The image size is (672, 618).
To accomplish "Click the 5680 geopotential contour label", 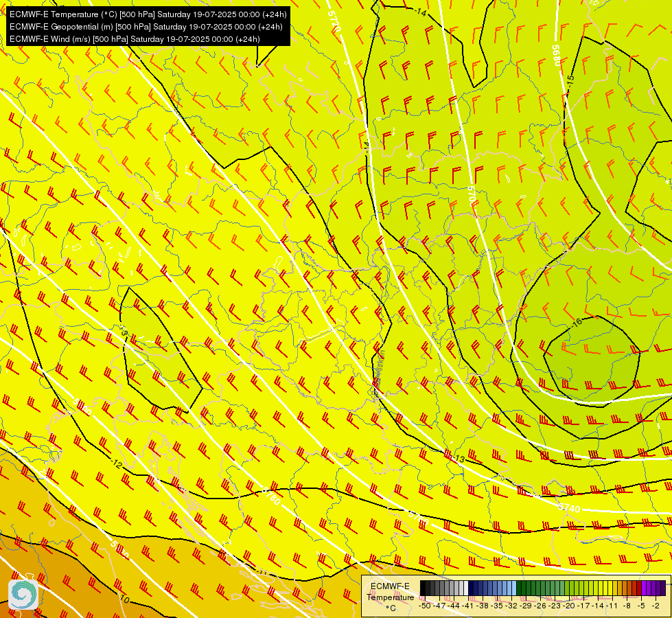I will tap(556, 56).
